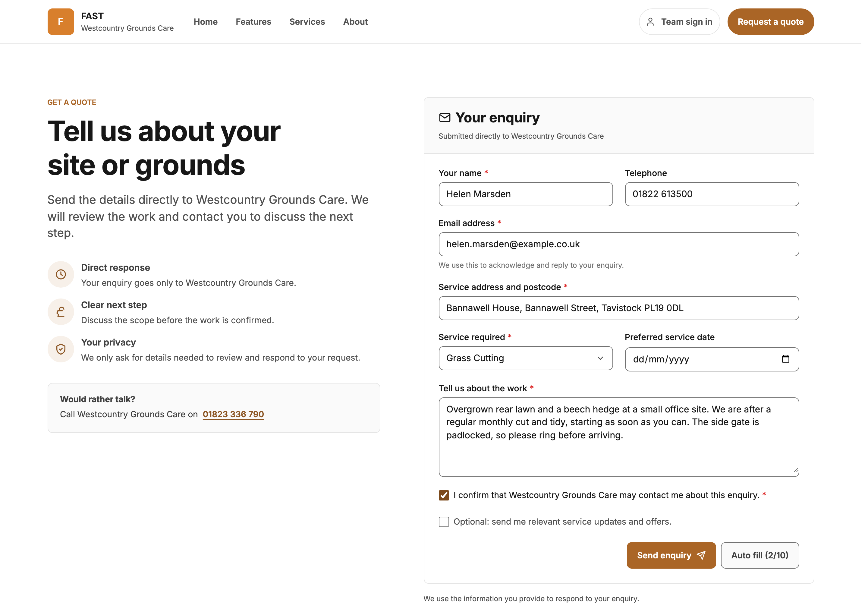Click the Team sign in button
868x603 pixels.
pyautogui.click(x=679, y=22)
